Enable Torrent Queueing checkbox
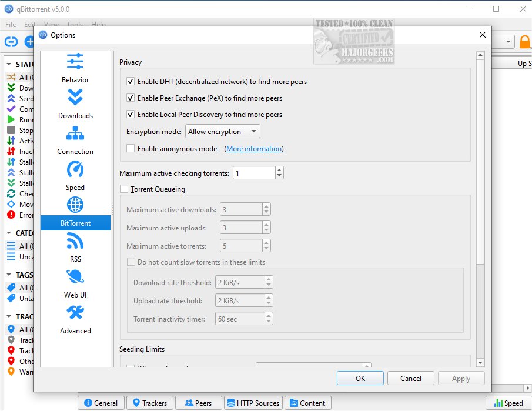 point(124,189)
